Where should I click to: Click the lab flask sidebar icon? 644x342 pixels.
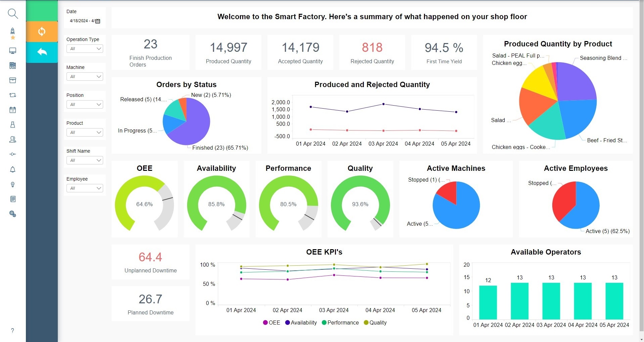pos(13,125)
